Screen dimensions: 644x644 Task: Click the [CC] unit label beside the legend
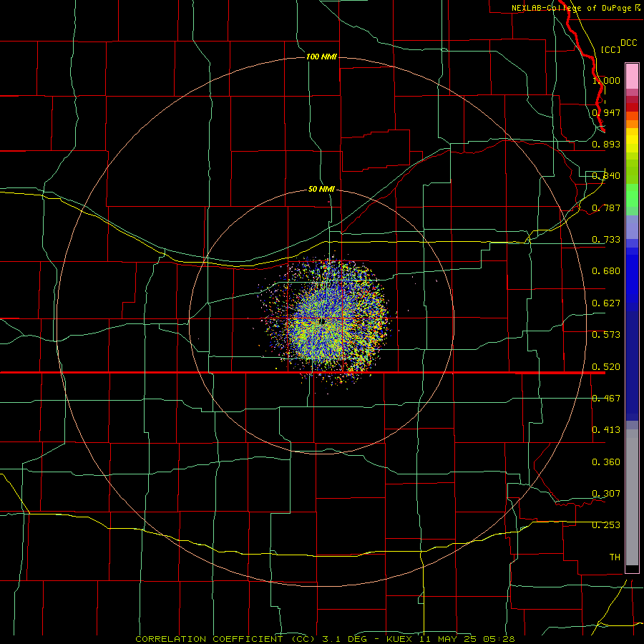point(610,49)
